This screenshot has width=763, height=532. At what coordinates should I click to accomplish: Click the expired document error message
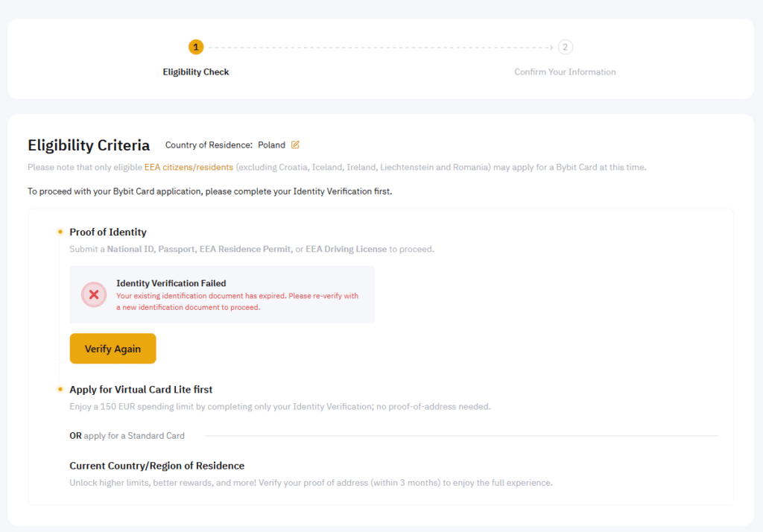point(238,301)
